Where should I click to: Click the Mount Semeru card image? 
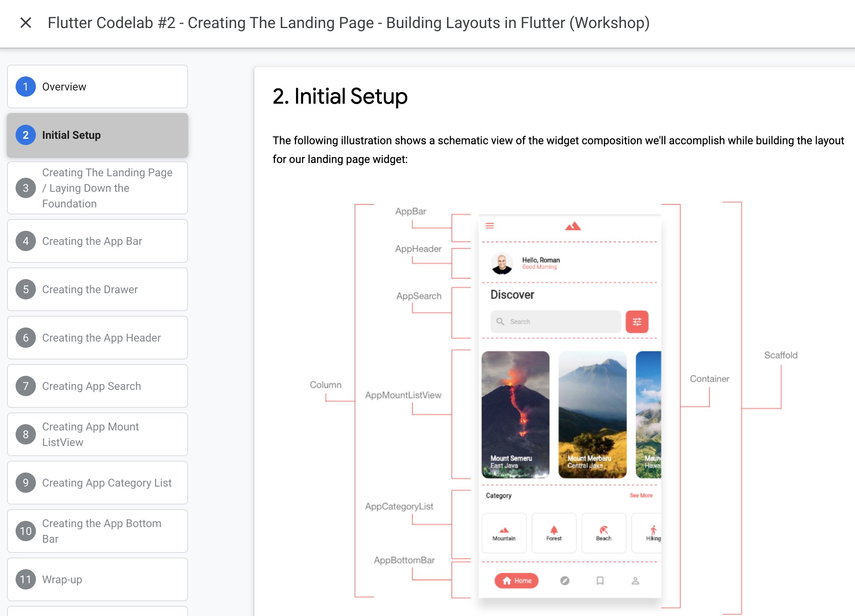[x=516, y=414]
